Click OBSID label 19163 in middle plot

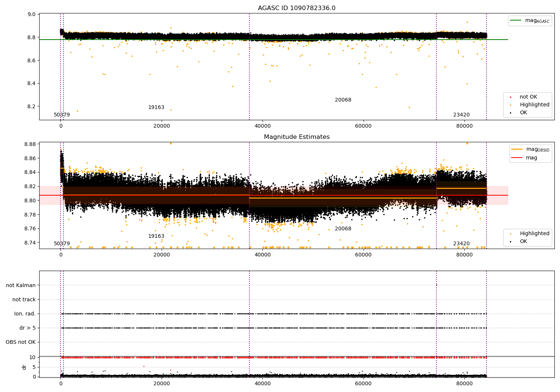(x=156, y=236)
